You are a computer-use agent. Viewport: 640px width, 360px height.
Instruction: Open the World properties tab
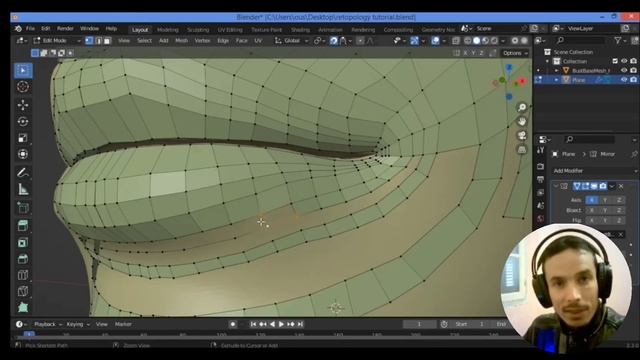point(541,218)
